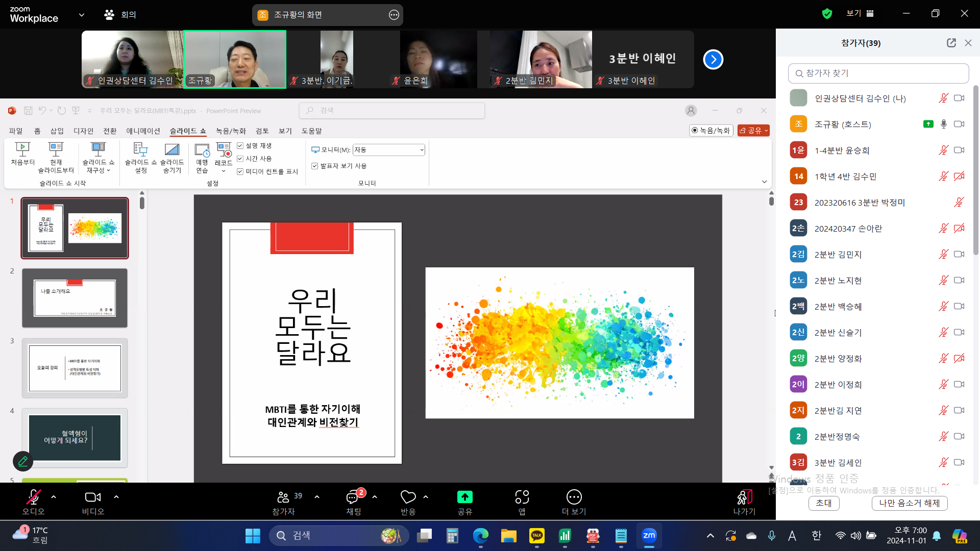Open the 모니터 dropdown set to 자동
This screenshot has height=551, width=980.
[x=388, y=150]
